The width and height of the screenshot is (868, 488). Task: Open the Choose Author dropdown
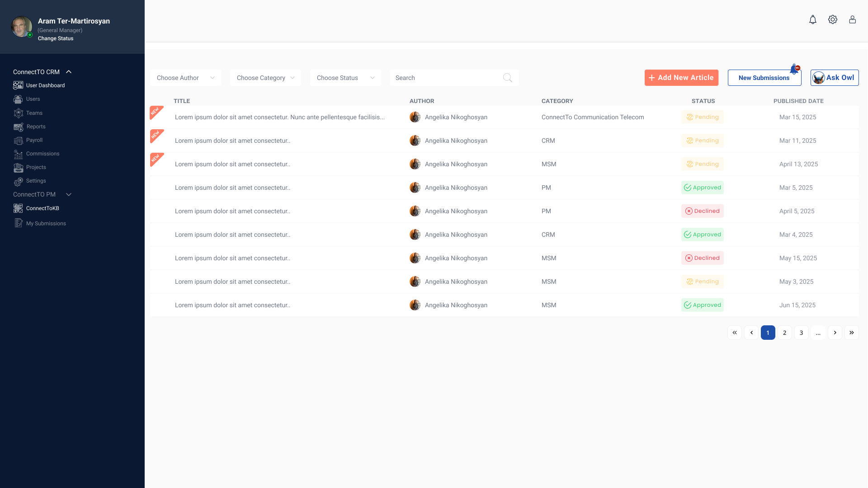point(185,78)
